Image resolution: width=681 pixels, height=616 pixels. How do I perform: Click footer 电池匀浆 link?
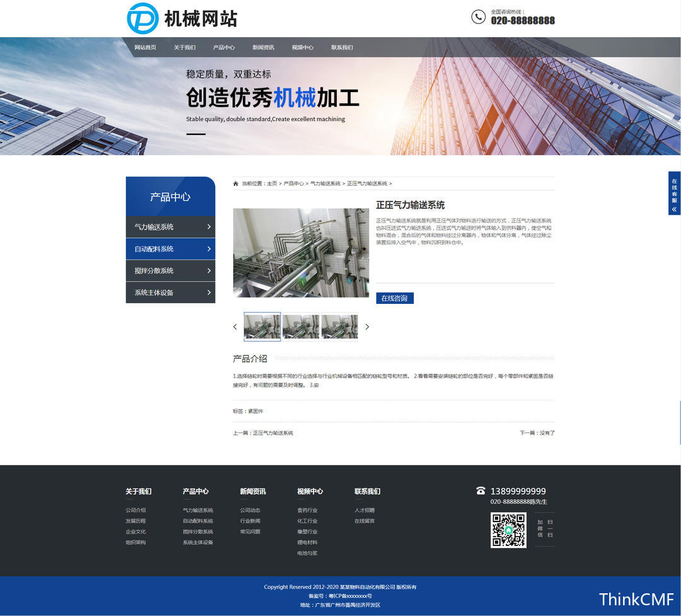click(x=307, y=553)
